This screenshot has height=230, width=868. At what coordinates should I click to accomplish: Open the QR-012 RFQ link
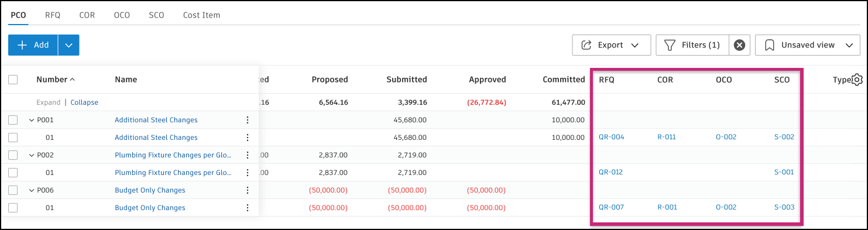coord(611,172)
